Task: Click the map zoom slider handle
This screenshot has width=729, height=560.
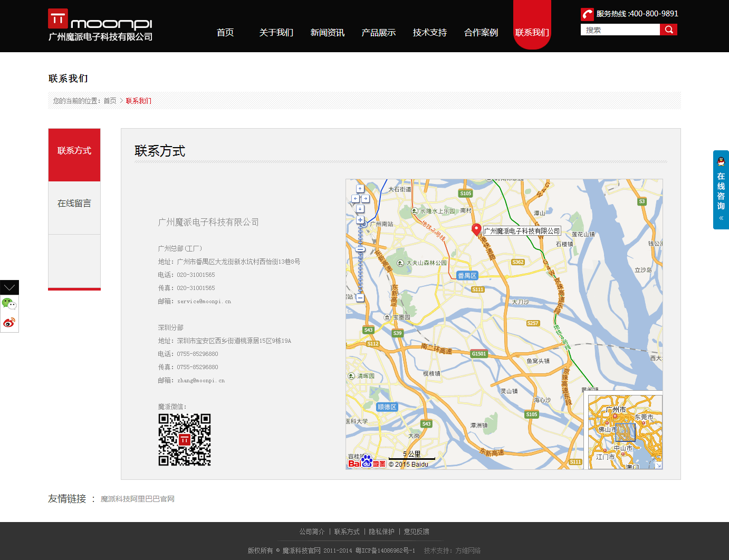Action: [360, 249]
